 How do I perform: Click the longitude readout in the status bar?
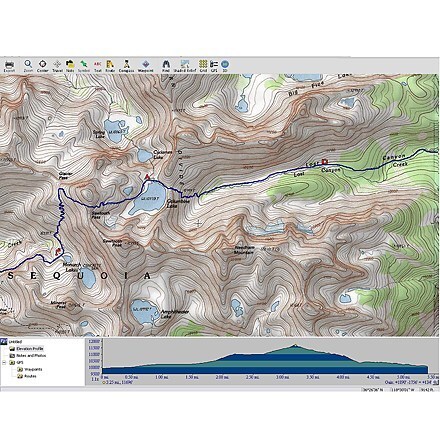point(403,389)
